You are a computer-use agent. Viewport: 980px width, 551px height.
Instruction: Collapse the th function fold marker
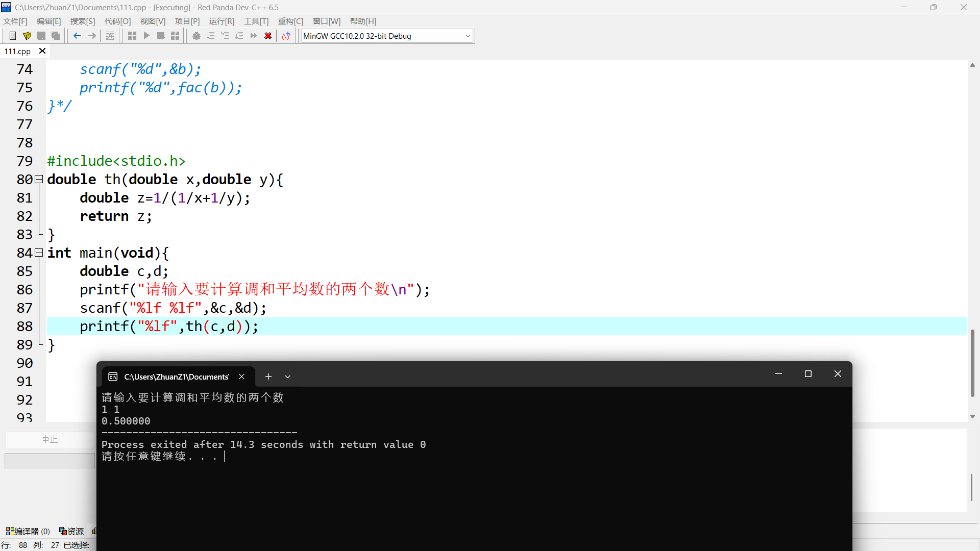(x=39, y=180)
